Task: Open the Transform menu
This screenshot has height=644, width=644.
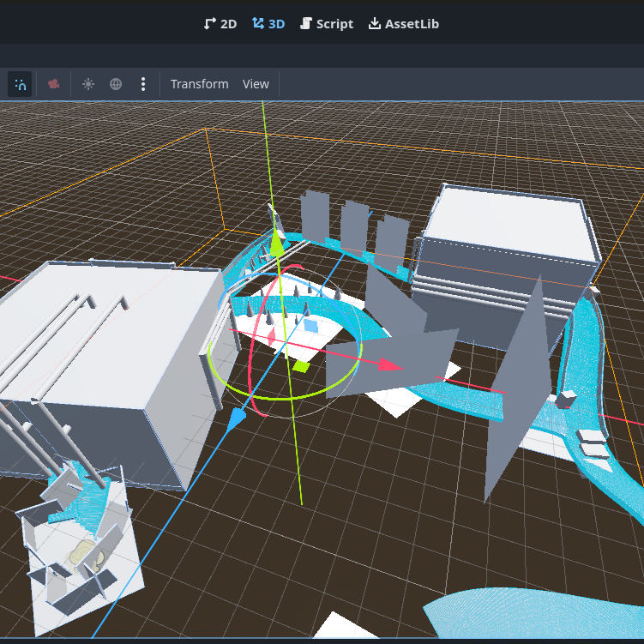Action: (199, 84)
